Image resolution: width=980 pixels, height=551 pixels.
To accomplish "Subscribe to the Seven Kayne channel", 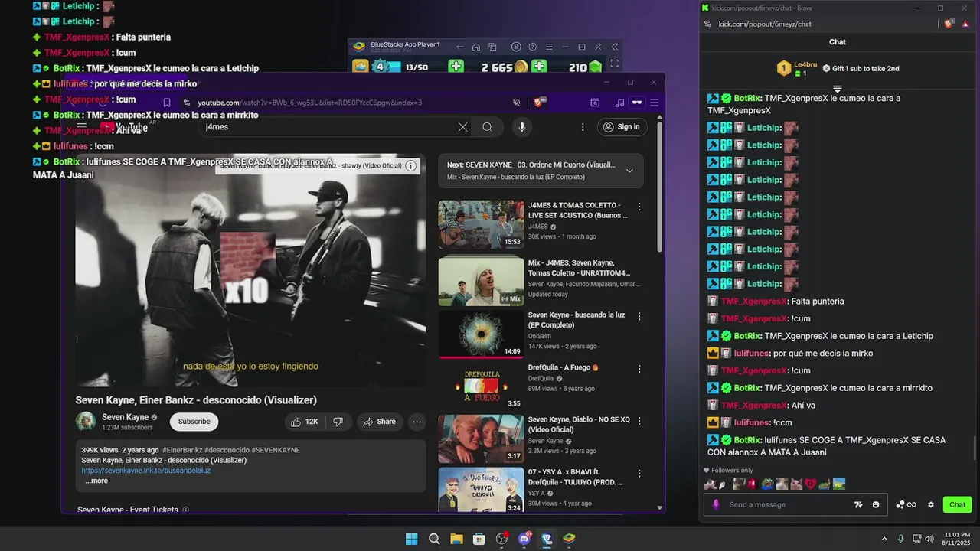I will pos(194,422).
